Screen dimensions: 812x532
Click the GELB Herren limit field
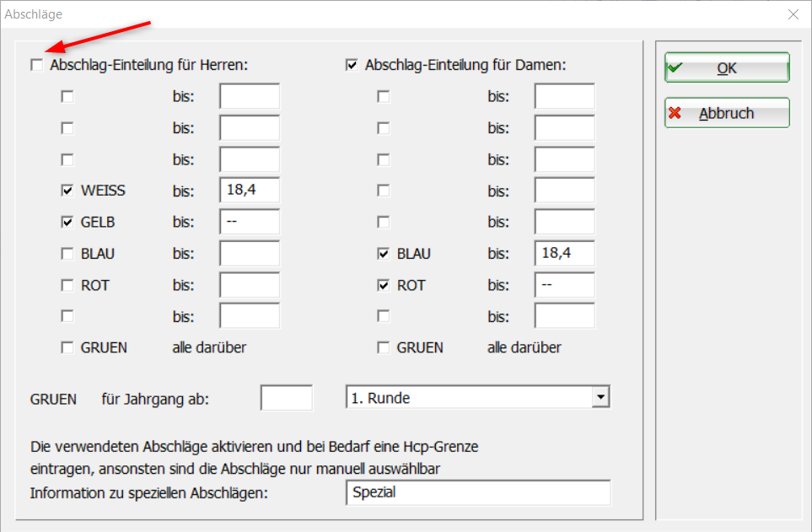(249, 223)
